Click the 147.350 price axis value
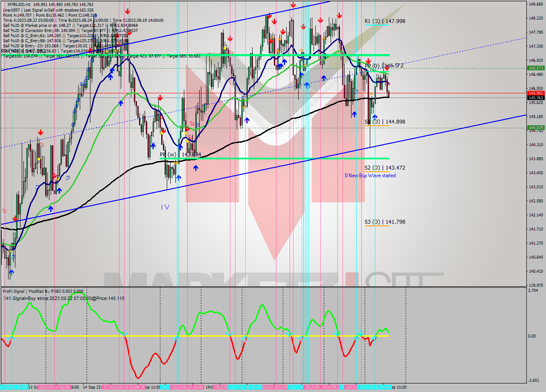546x392 pixels. coord(536,46)
